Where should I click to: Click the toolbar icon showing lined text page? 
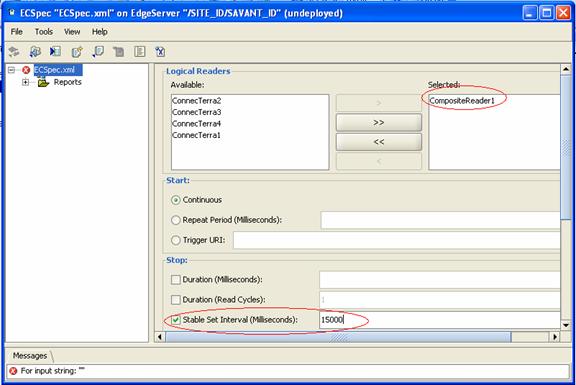140,51
